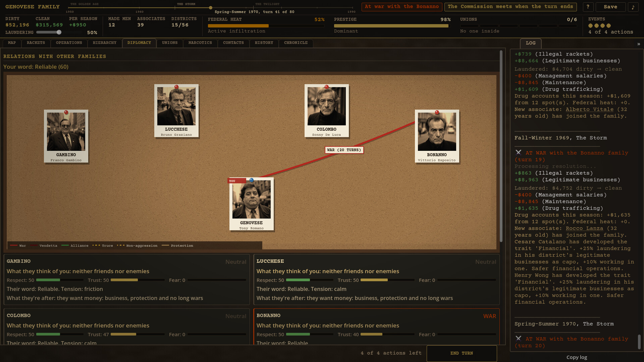Go to the Hierarchy tab

105,43
